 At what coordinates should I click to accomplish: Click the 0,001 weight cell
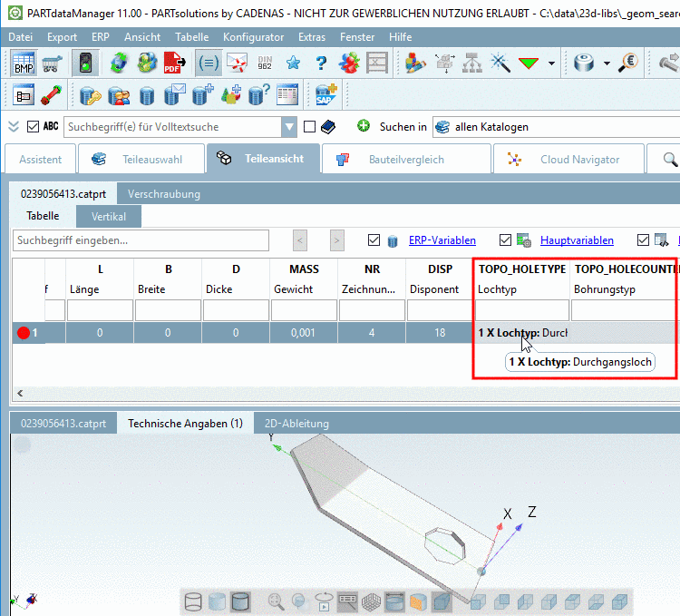coord(303,333)
